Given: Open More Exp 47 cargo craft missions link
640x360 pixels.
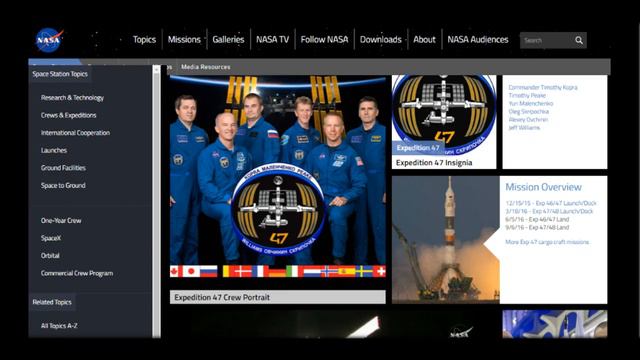Looking at the screenshot, I should (x=547, y=242).
